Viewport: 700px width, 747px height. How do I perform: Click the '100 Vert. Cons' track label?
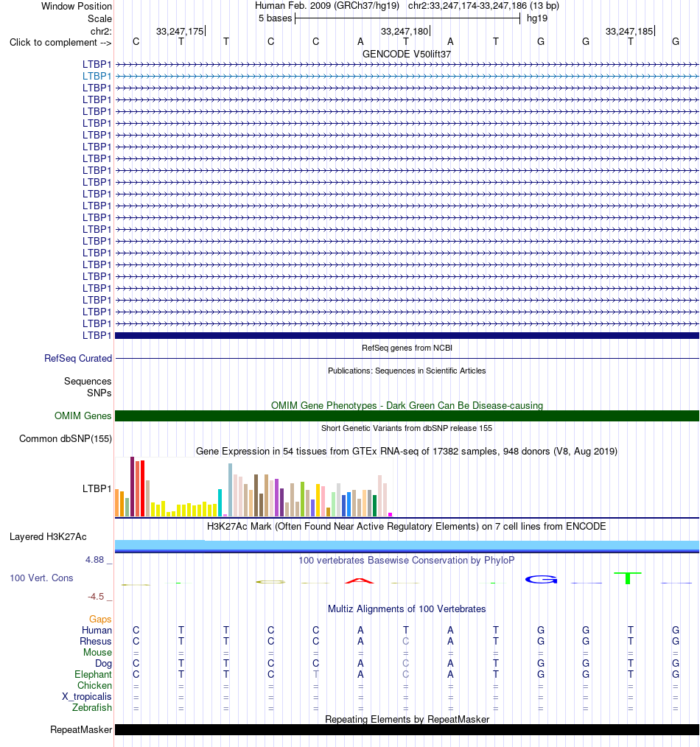pyautogui.click(x=41, y=578)
